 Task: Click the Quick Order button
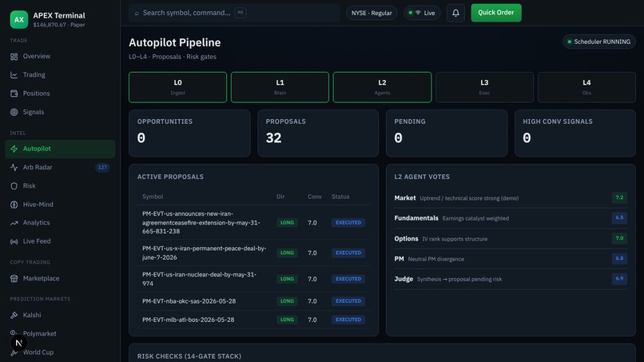[496, 13]
